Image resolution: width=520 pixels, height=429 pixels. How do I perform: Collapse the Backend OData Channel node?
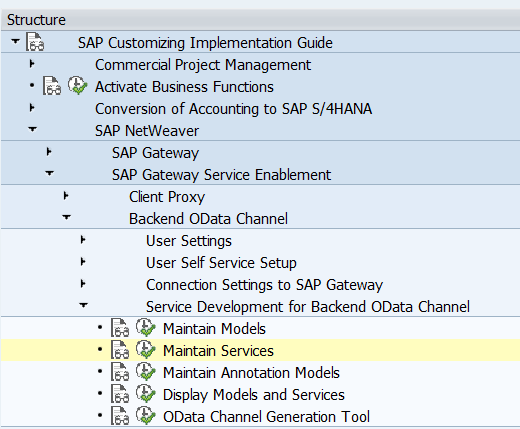(66, 217)
